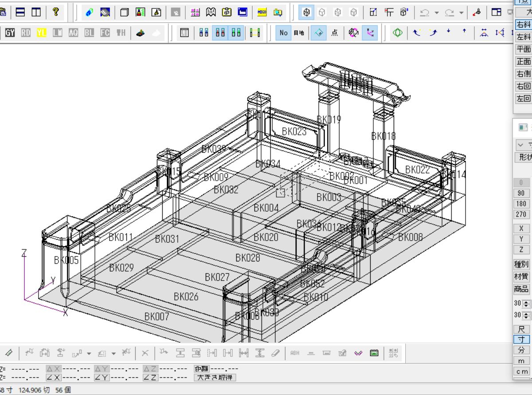Click the 大きさ取得 get size button

tap(215, 378)
